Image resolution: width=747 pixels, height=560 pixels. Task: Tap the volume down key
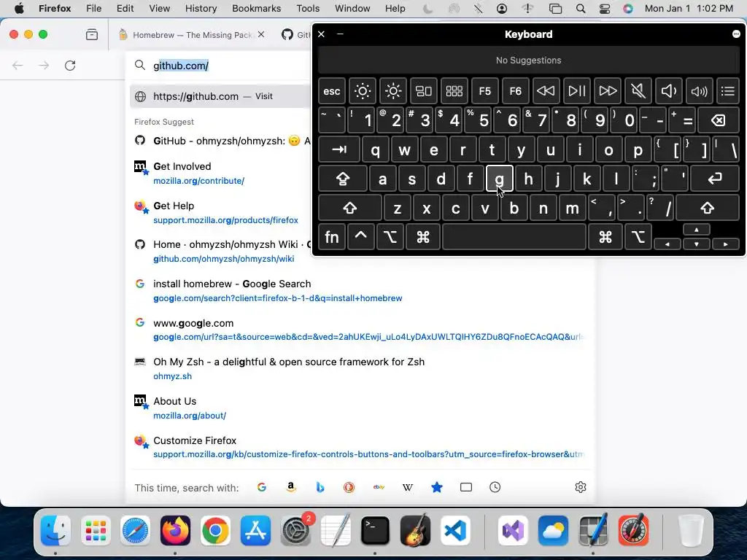(669, 91)
